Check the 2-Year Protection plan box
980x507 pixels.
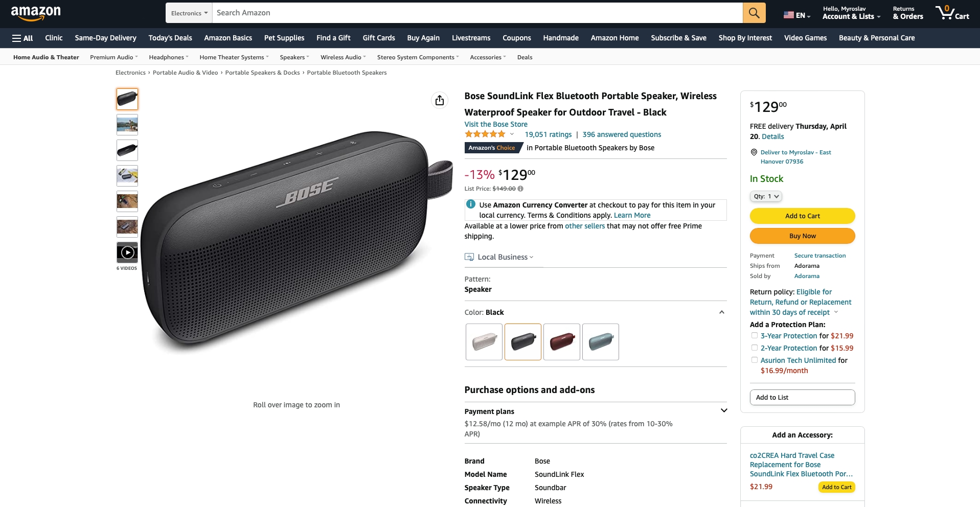click(754, 348)
